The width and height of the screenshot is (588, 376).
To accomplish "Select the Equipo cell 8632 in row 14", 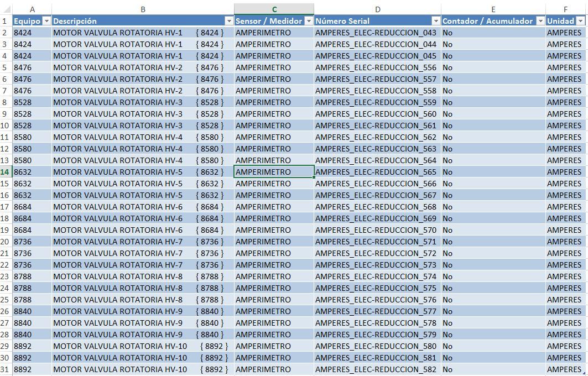I will tap(32, 172).
